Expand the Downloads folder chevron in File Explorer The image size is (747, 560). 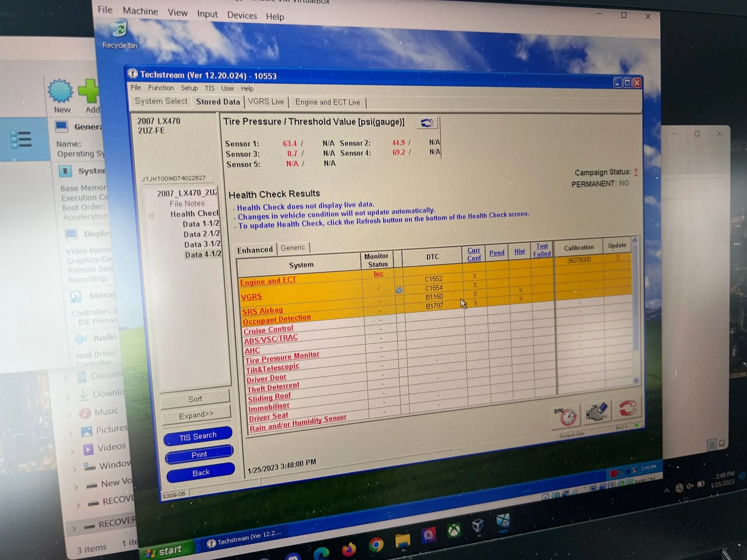click(x=68, y=397)
